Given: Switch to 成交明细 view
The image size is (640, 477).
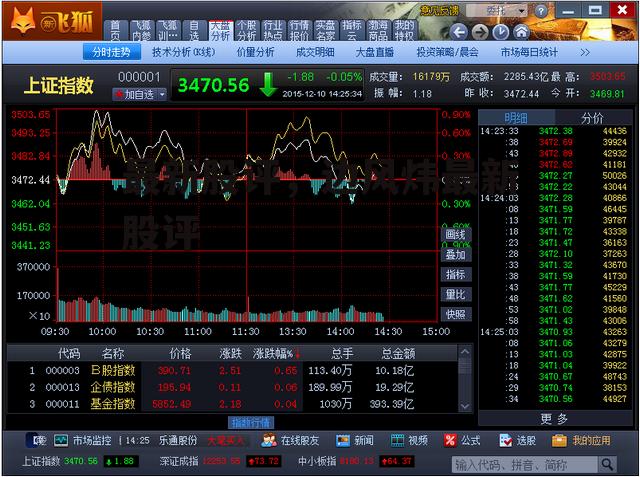Looking at the screenshot, I should (x=315, y=52).
